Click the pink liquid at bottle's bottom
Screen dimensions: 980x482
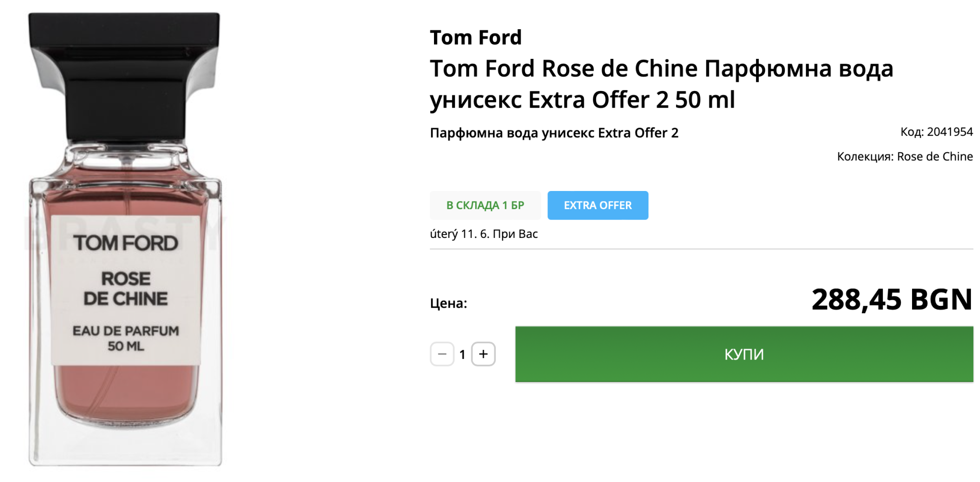coord(125,397)
